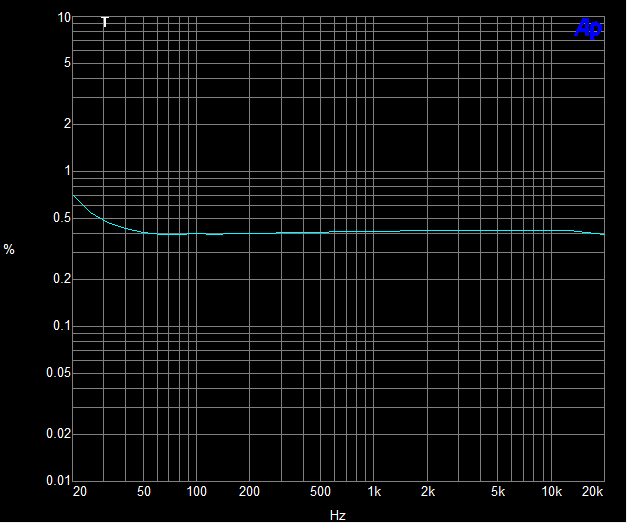Click the '0.5' y-axis tick label

(x=62, y=218)
